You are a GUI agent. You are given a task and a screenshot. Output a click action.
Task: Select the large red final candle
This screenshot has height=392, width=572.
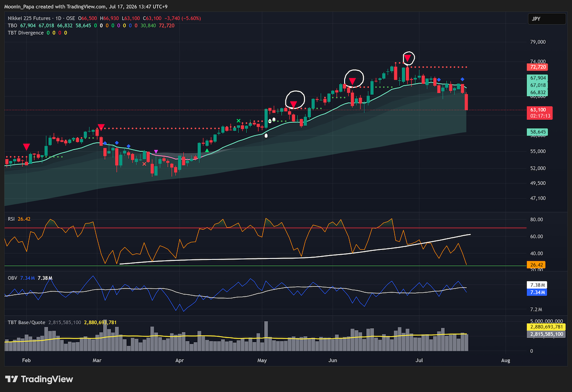tap(466, 102)
